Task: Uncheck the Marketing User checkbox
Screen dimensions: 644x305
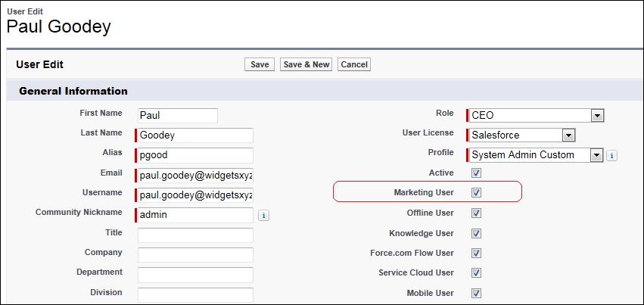Action: pyautogui.click(x=477, y=192)
